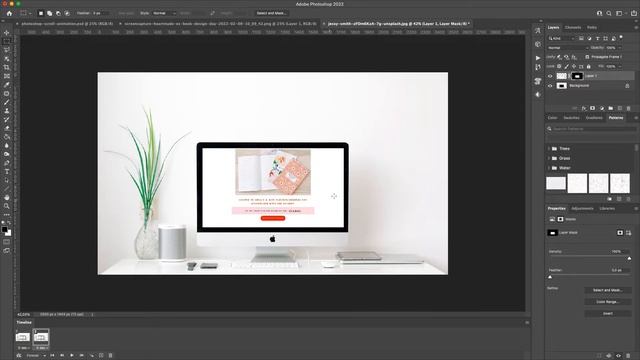Switch to the Adjustments tab
The image size is (640, 360).
[x=582, y=209]
